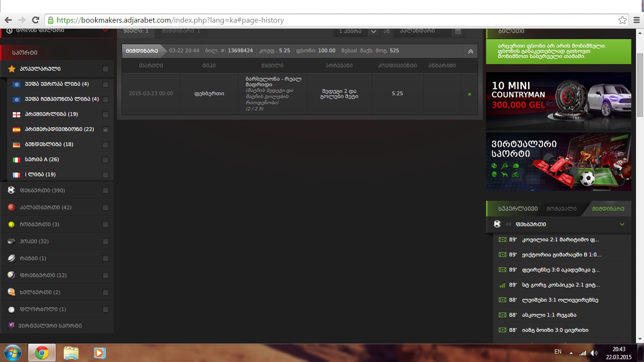Bookmark this page with the star icon

pos(623,20)
